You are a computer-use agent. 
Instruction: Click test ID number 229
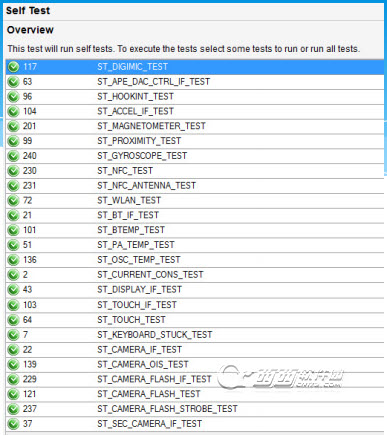(30, 379)
